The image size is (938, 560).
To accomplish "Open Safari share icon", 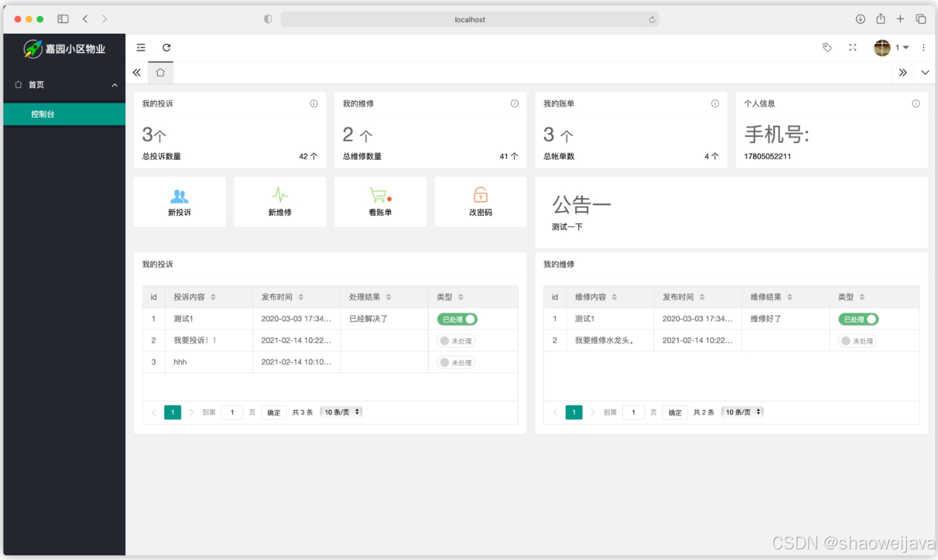I will click(880, 19).
